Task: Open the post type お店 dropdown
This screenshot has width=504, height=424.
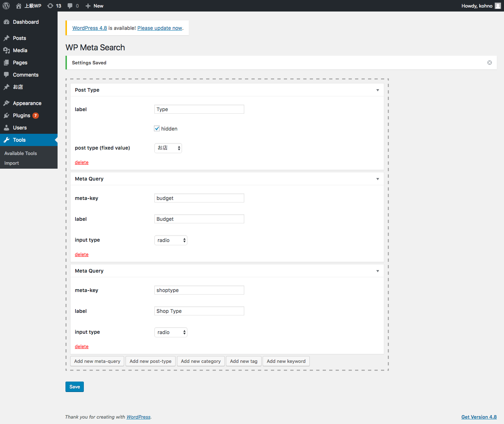Action: point(168,148)
